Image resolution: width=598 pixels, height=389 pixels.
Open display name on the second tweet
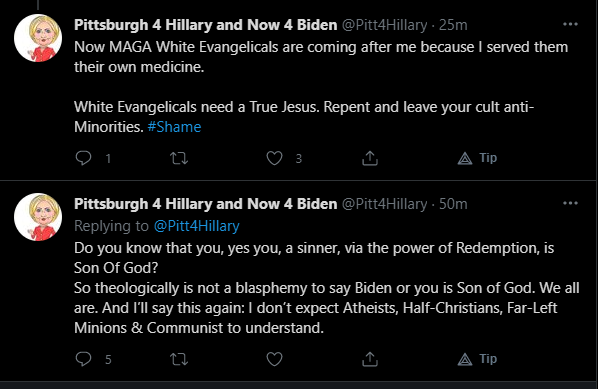(x=206, y=204)
